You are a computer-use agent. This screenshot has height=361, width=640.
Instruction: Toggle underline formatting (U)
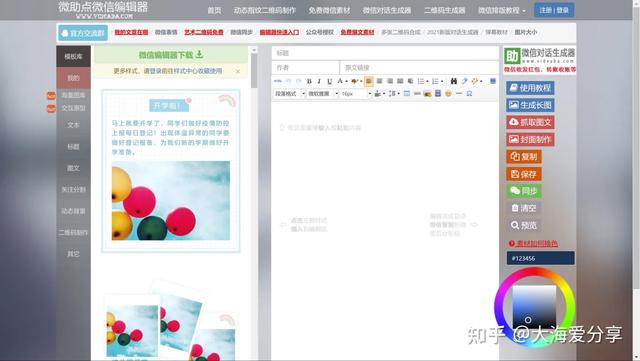point(330,81)
